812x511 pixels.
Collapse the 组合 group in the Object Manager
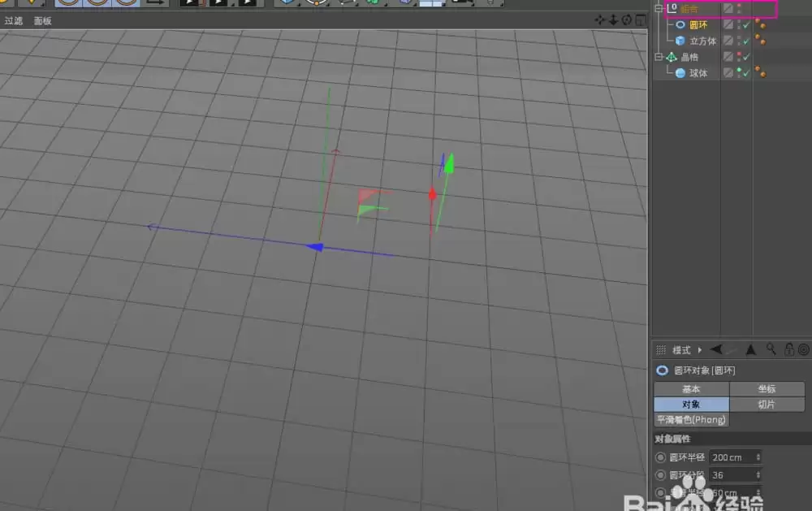[660, 8]
